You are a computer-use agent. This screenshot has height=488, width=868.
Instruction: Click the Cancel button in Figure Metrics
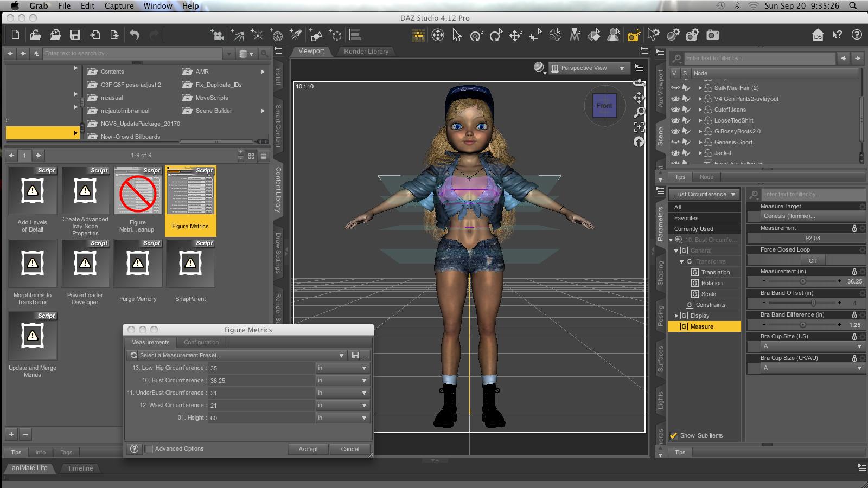pos(350,449)
